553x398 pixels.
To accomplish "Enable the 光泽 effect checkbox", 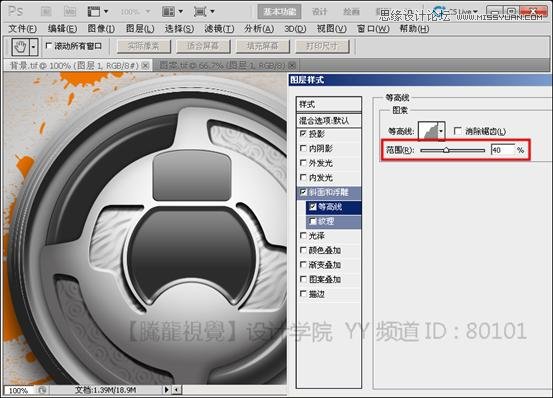I will [303, 235].
